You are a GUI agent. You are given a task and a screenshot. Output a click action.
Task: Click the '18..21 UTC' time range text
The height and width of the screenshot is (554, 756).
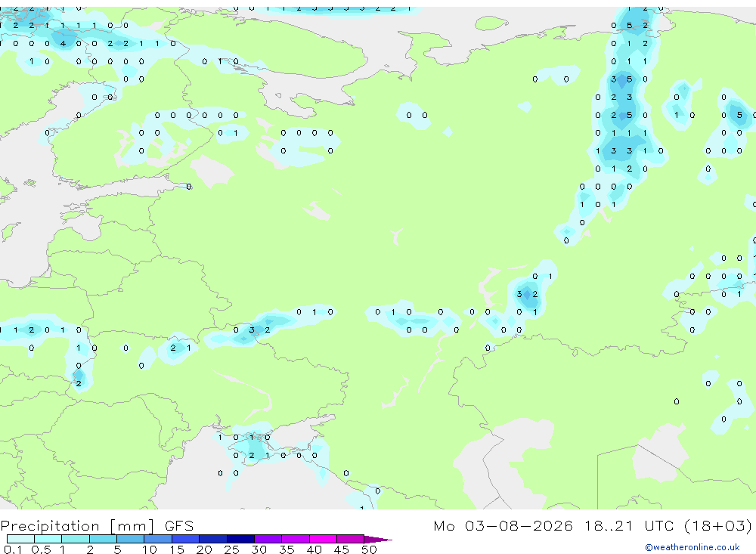pos(629,525)
